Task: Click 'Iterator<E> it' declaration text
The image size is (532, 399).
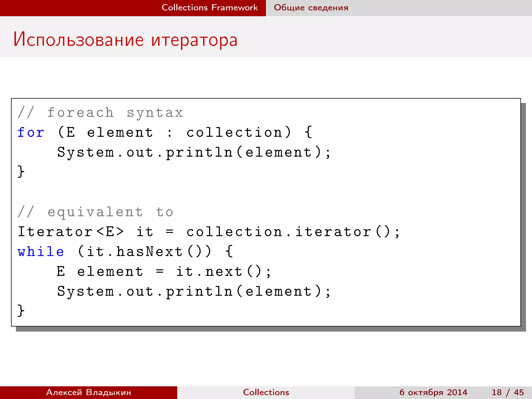Action: pyautogui.click(x=85, y=231)
